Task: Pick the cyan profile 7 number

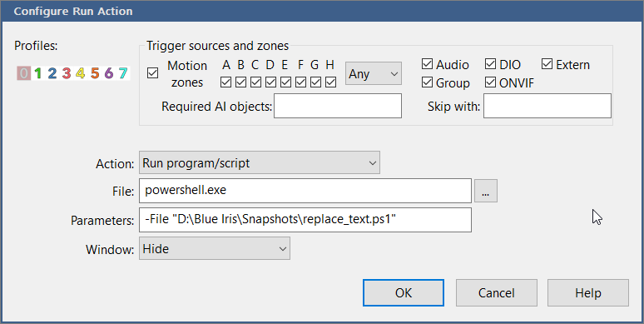Action: click(123, 73)
